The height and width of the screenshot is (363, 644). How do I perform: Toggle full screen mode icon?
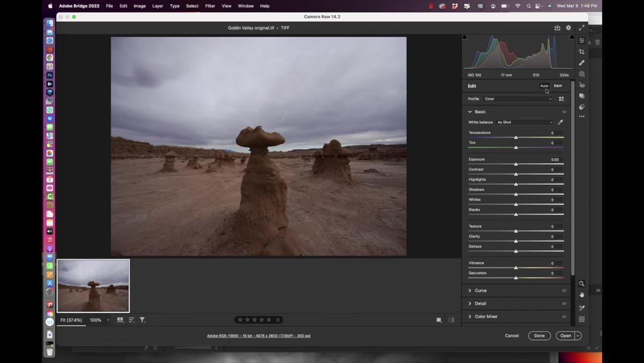(x=581, y=27)
